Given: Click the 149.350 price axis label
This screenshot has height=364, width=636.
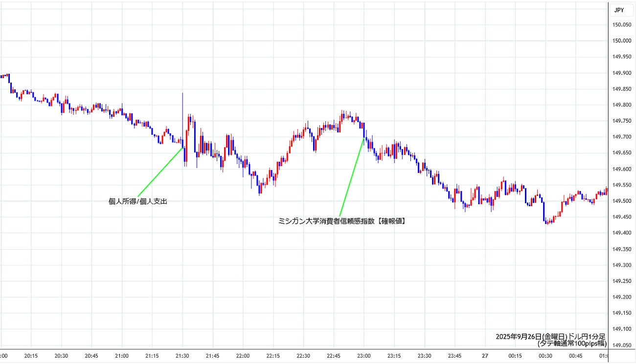Looking at the screenshot, I should [622, 250].
